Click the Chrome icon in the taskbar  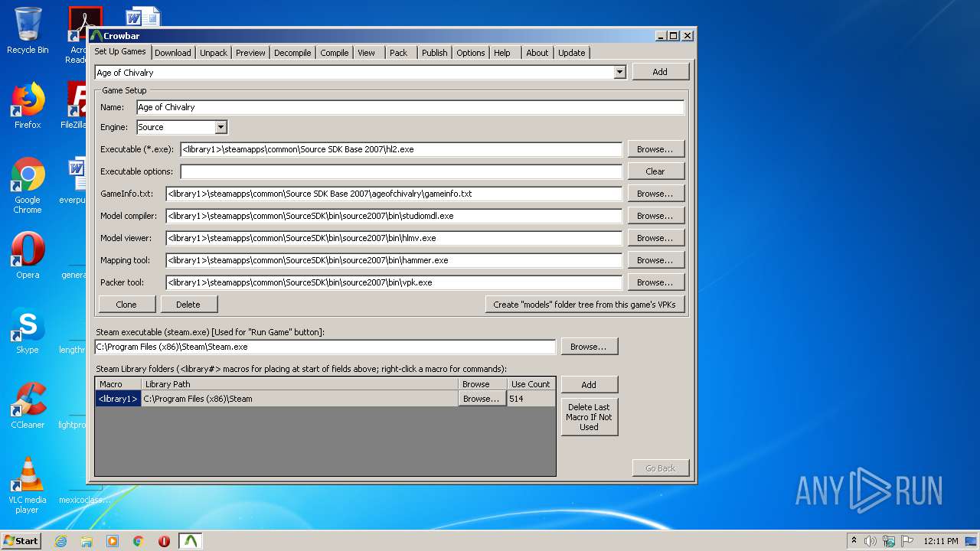[x=139, y=541]
